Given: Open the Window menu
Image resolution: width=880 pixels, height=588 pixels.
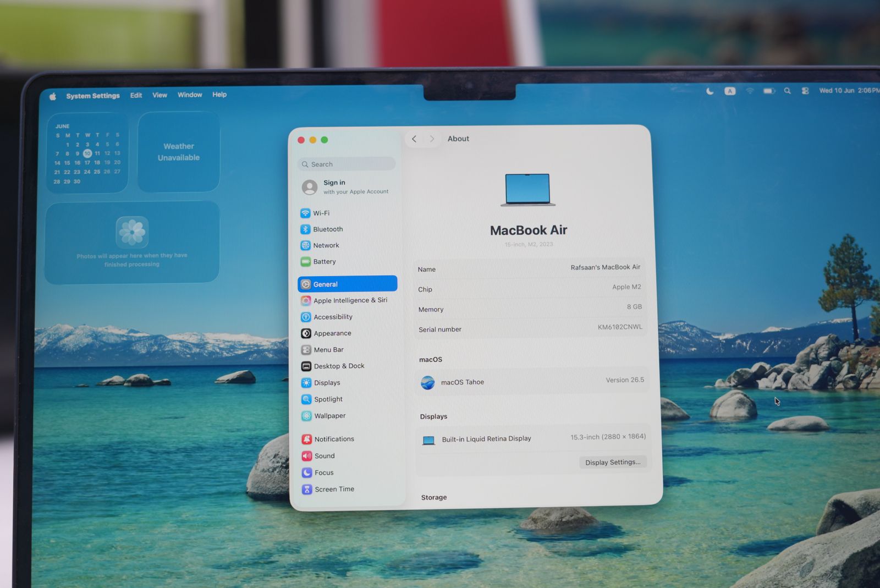Looking at the screenshot, I should click(x=190, y=95).
